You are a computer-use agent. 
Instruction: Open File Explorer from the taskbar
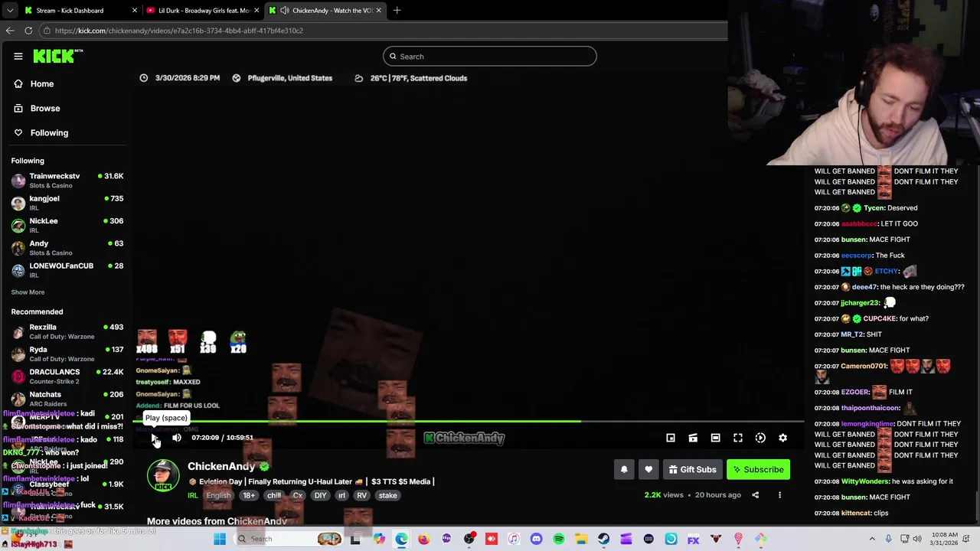[581, 539]
